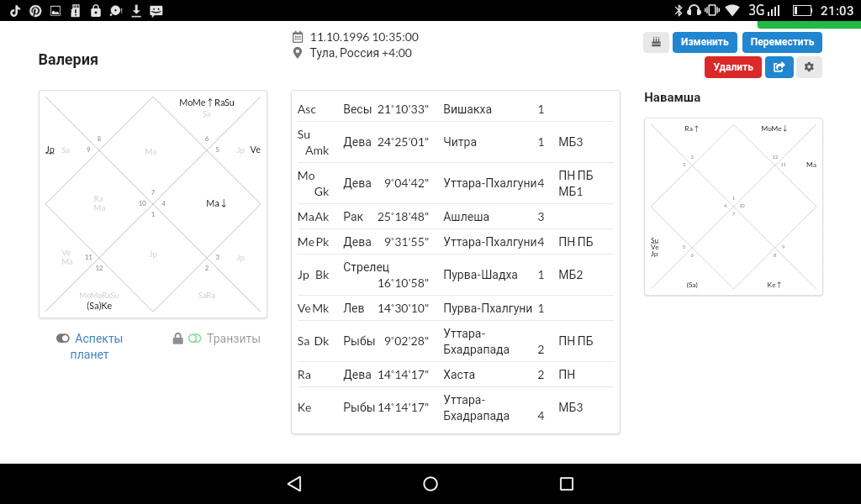Click the Переместить button
Image resolution: width=861 pixels, height=504 pixels.
click(x=782, y=42)
